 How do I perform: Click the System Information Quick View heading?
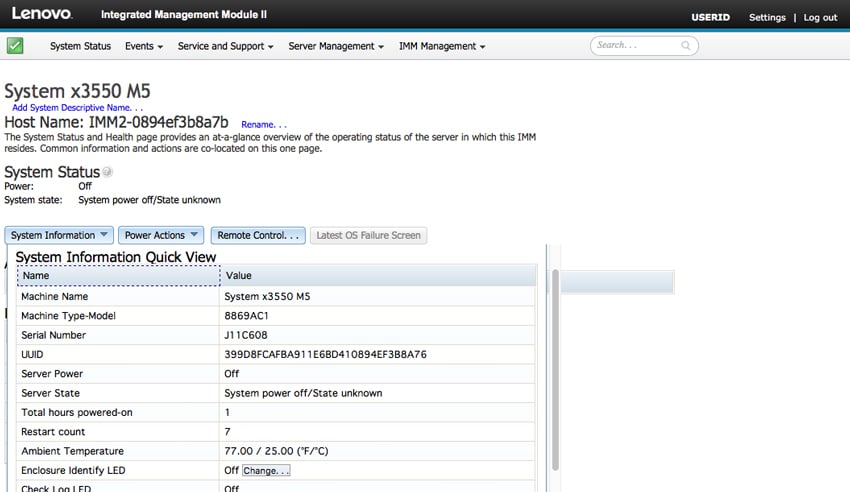[x=115, y=257]
